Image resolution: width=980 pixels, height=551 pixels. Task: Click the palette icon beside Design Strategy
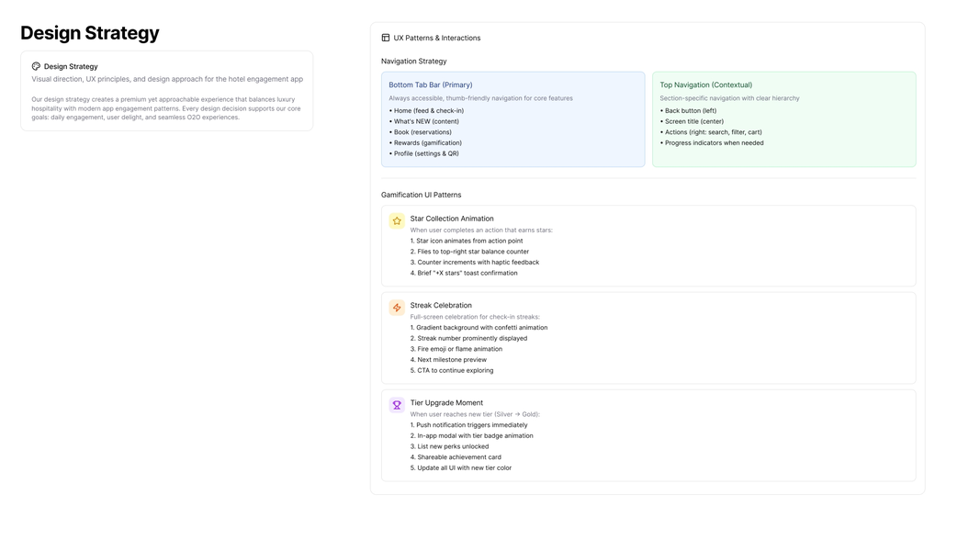(x=36, y=66)
